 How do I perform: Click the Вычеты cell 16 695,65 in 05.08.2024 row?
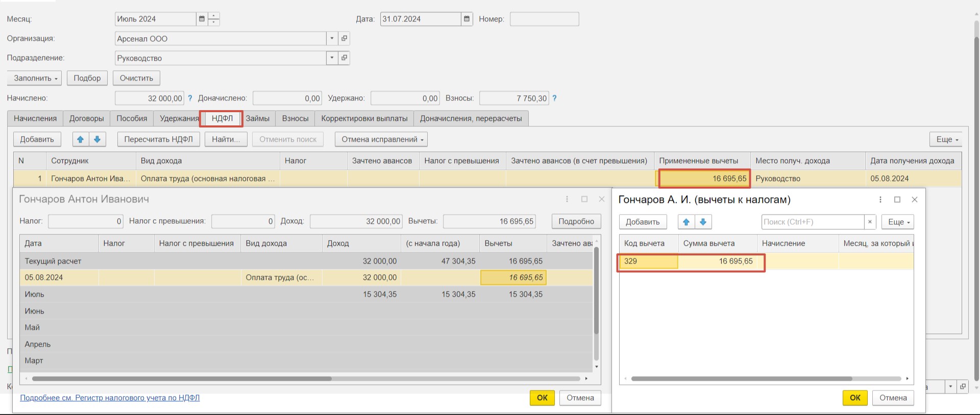click(513, 277)
